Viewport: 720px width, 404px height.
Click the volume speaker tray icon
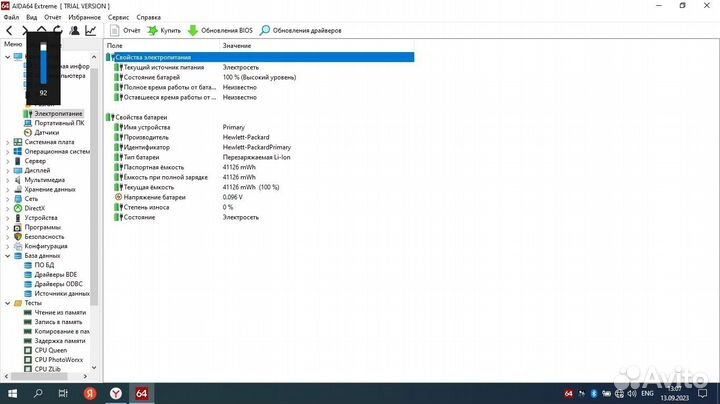coord(632,393)
